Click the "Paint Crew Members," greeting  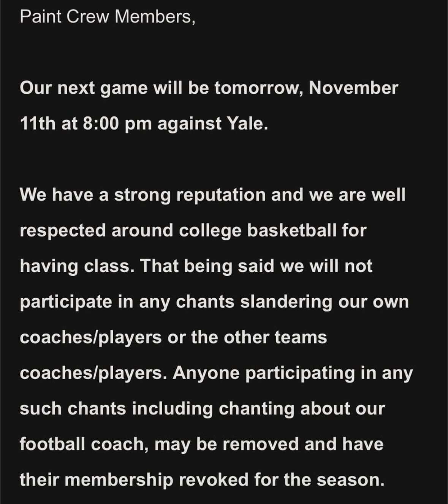pyautogui.click(x=108, y=17)
